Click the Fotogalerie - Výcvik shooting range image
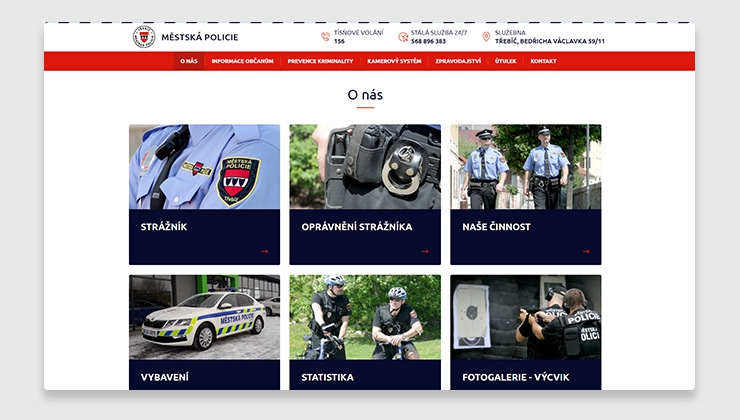This screenshot has height=420, width=740. tap(526, 317)
